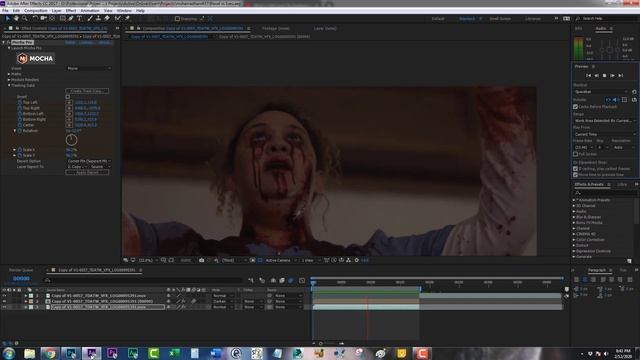This screenshot has width=640, height=360.
Task: Switch to the Footage (none) tab
Action: (x=276, y=29)
